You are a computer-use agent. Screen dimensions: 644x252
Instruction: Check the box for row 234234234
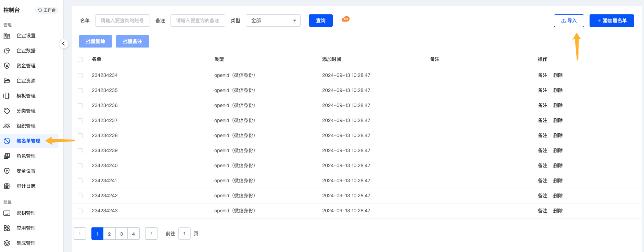click(80, 76)
